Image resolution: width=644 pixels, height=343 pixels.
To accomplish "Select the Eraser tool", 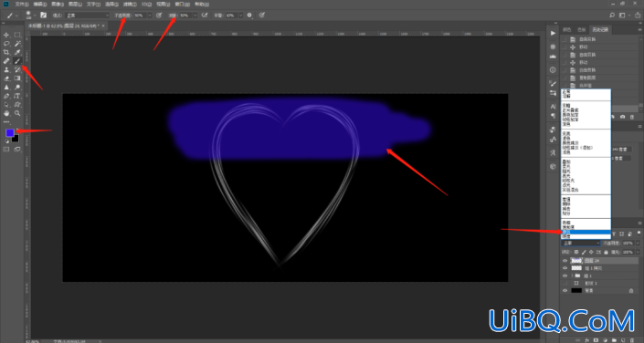I will click(6, 78).
